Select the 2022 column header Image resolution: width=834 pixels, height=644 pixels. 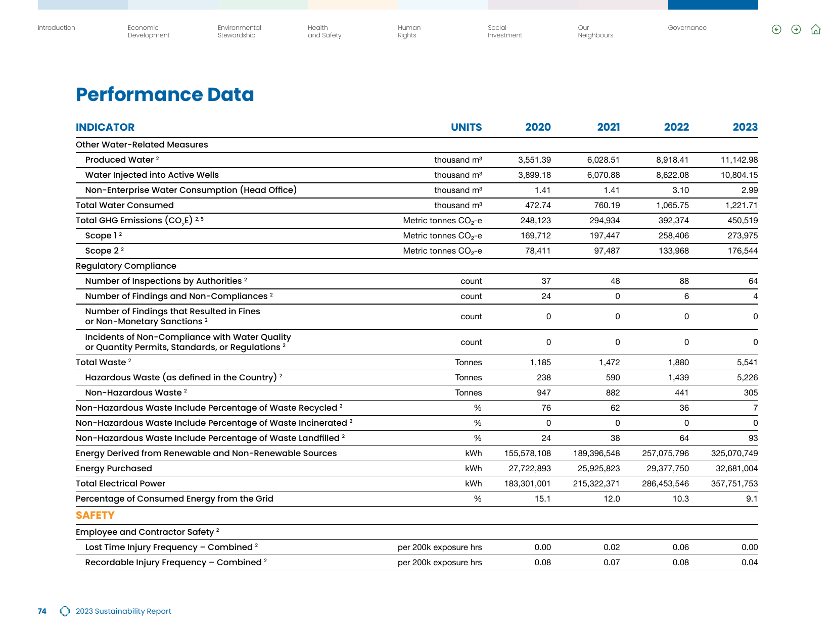pyautogui.click(x=676, y=127)
